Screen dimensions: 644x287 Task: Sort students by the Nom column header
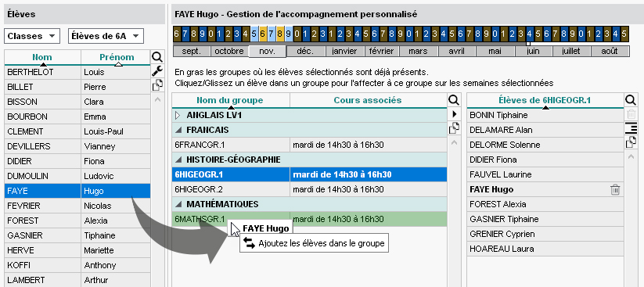pyautogui.click(x=43, y=58)
